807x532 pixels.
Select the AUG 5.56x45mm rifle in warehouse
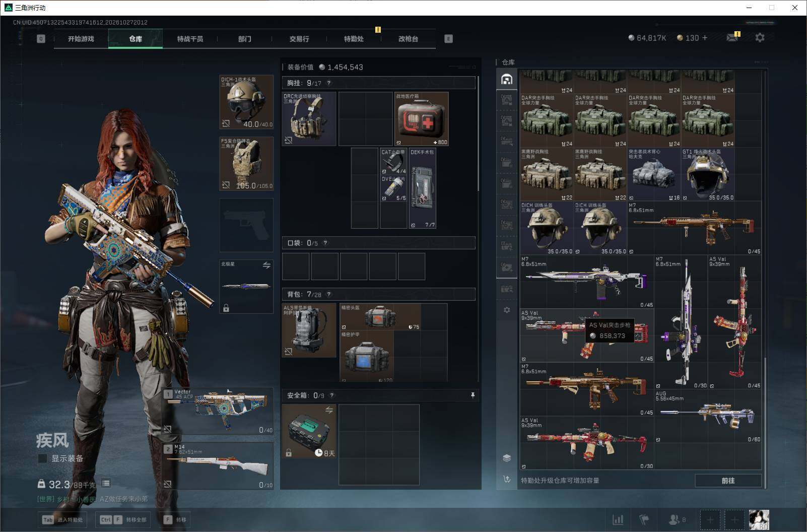click(708, 416)
